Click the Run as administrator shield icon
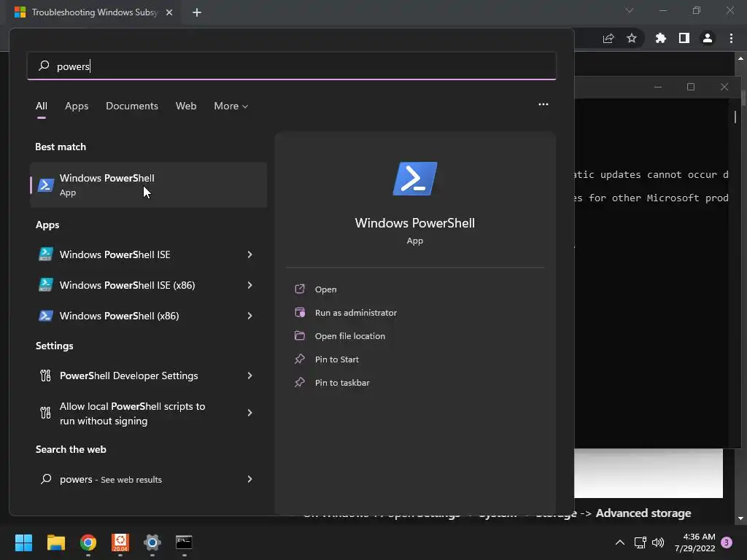 [300, 312]
